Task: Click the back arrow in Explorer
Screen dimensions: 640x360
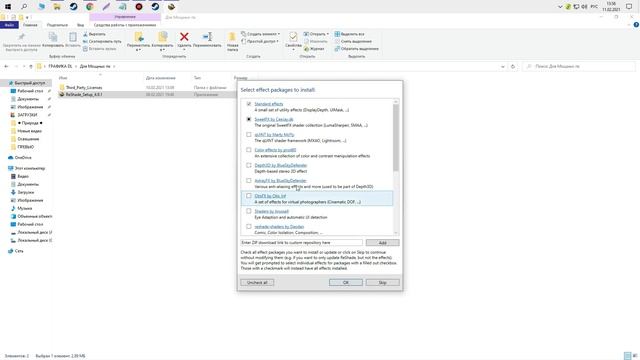Action: [x=6, y=66]
